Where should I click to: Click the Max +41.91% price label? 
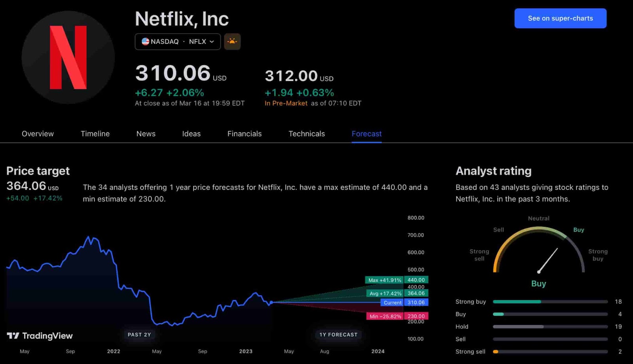click(x=384, y=280)
